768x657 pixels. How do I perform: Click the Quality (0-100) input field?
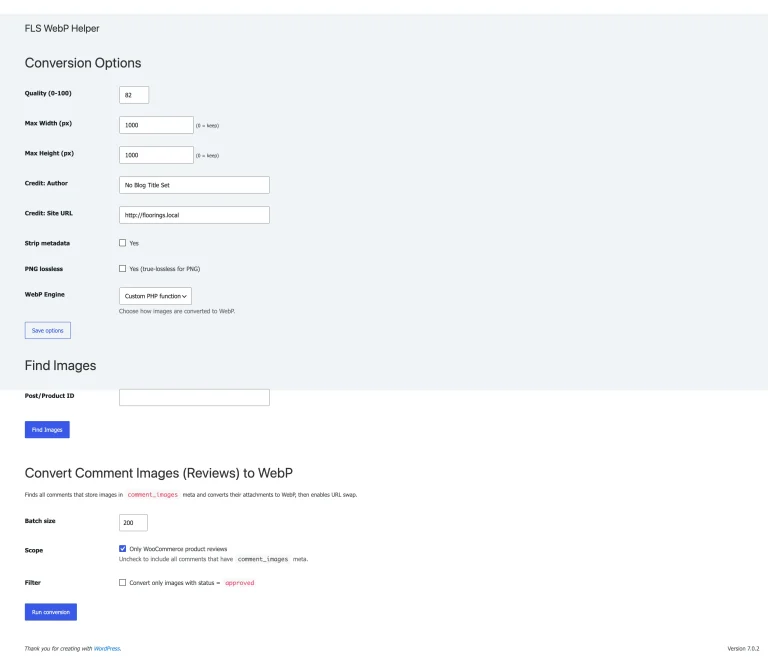coord(134,95)
